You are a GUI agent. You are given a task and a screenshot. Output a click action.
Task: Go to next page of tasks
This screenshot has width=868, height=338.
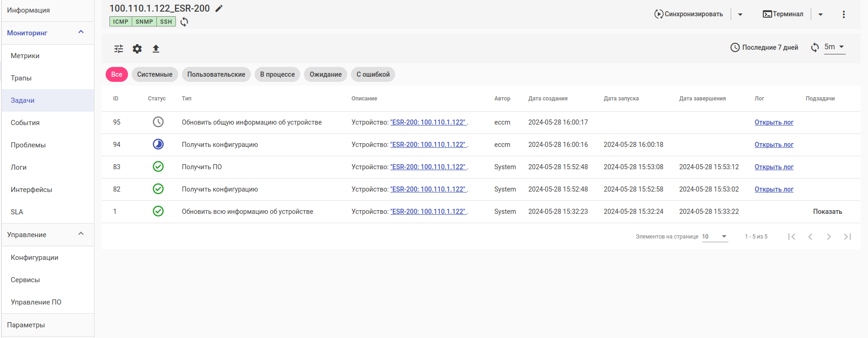828,237
